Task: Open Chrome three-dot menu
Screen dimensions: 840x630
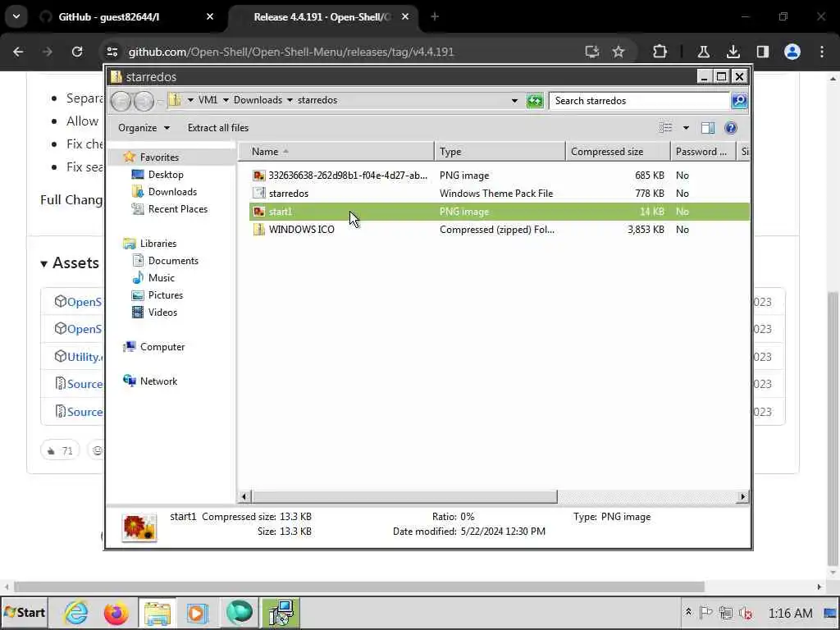Action: (822, 52)
